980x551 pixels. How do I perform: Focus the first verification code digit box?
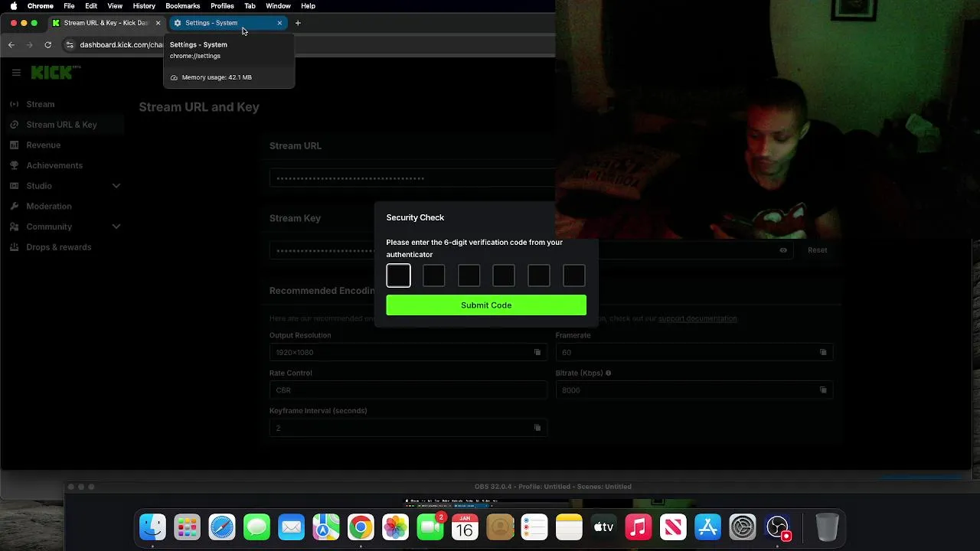398,275
